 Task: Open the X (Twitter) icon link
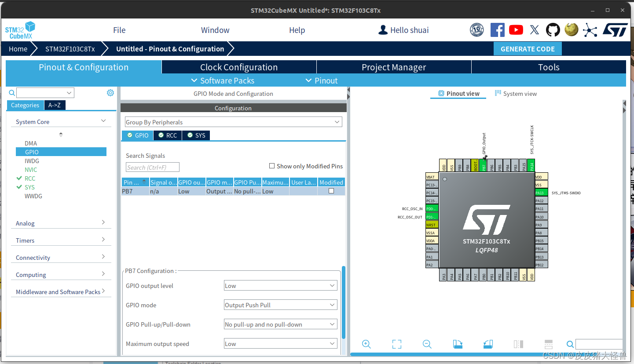tap(534, 30)
